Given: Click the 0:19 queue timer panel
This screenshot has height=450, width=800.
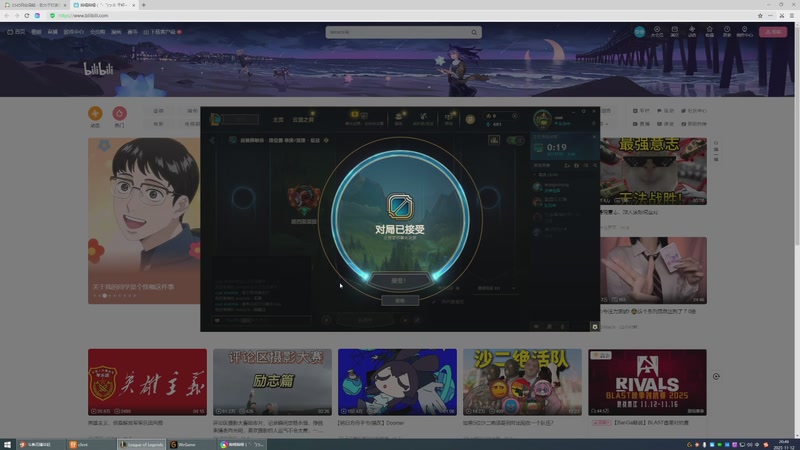Looking at the screenshot, I should [563, 148].
